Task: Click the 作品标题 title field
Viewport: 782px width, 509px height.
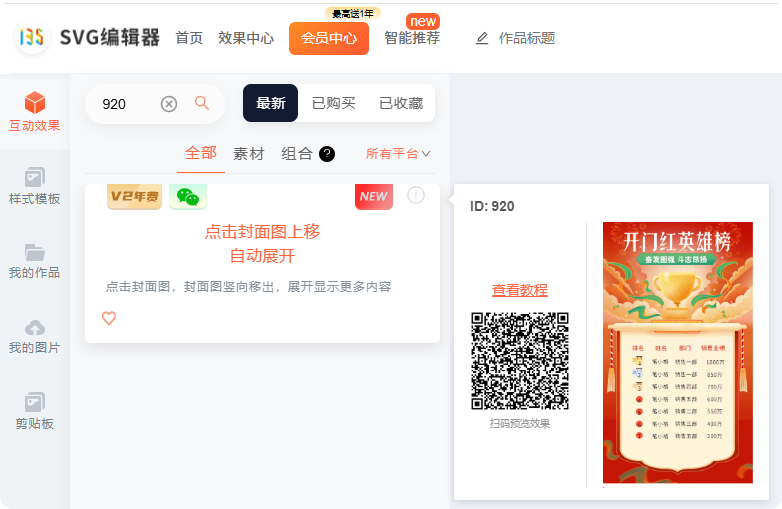Action: click(527, 38)
